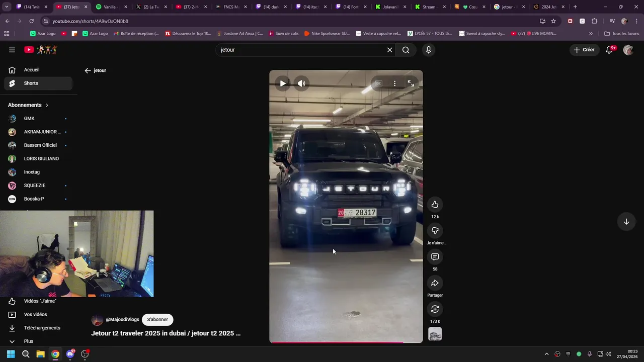Open Bassem Officiel channel
Viewport: 644px width, 362px height.
point(39,145)
